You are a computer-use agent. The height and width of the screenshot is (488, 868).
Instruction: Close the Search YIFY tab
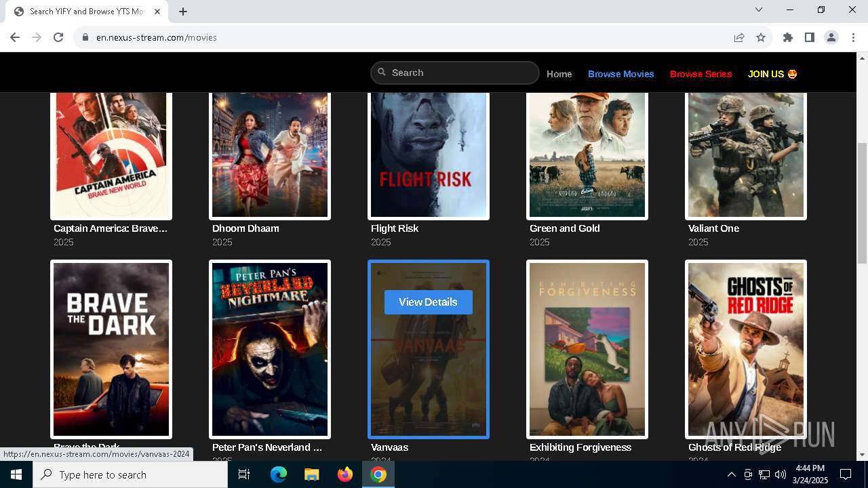click(157, 12)
